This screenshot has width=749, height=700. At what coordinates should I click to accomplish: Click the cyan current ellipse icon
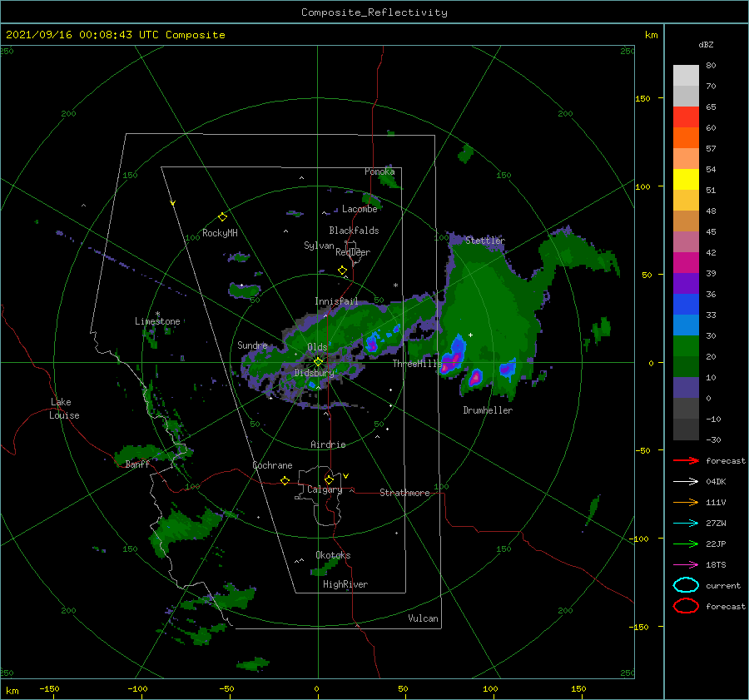click(686, 585)
